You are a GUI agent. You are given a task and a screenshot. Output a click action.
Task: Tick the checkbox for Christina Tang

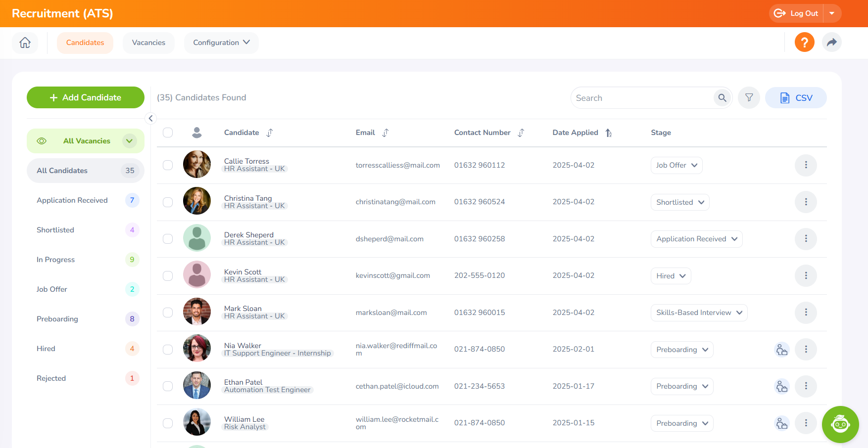tap(168, 202)
